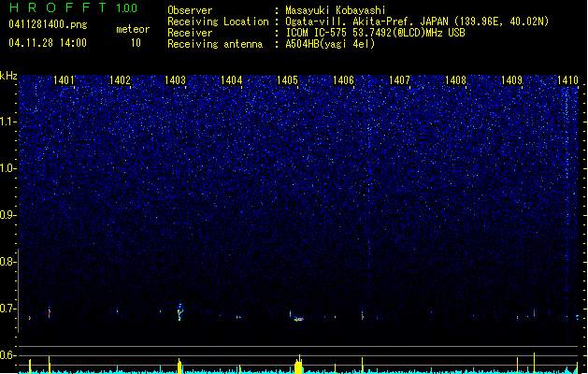588x374 pixels.
Task: Click observer name Masayuki Kobayashi
Action: coord(336,10)
